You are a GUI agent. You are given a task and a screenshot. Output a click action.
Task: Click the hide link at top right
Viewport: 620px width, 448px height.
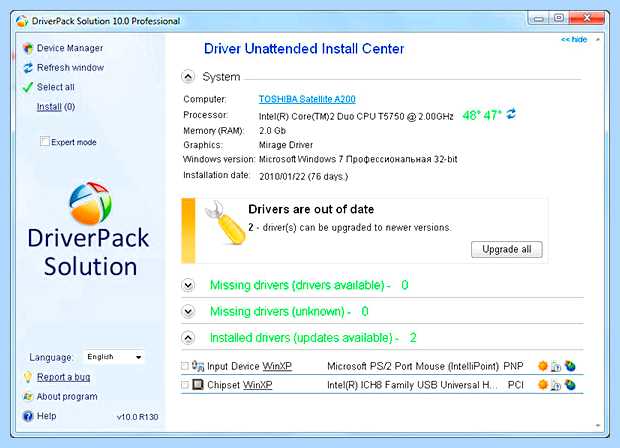pyautogui.click(x=574, y=40)
